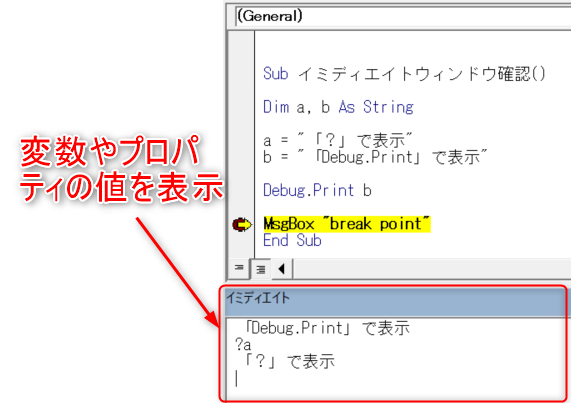Click the End Sub line
This screenshot has height=403, width=571.
tap(292, 241)
